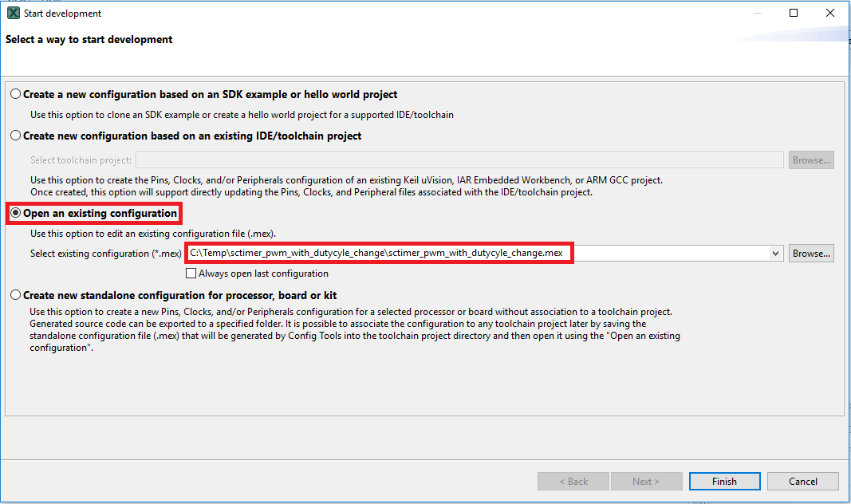Choose the new standalone configuration option
Image resolution: width=851 pixels, height=504 pixels.
tap(16, 295)
